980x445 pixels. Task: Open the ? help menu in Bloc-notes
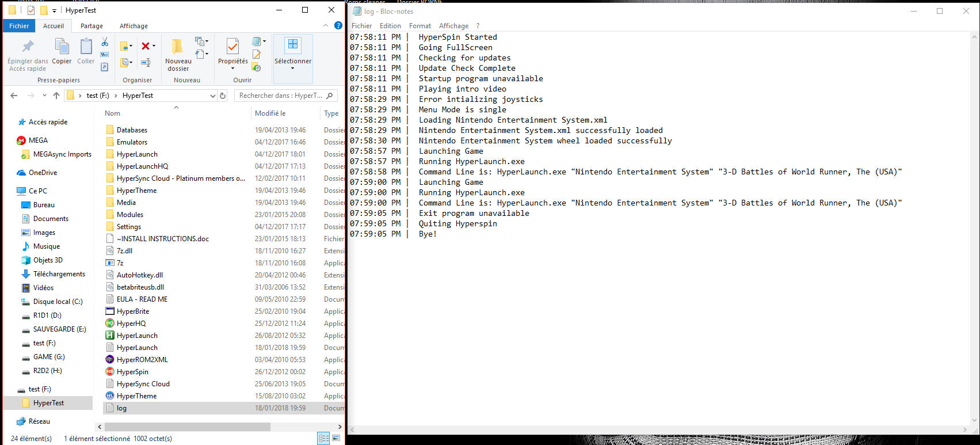pos(478,26)
